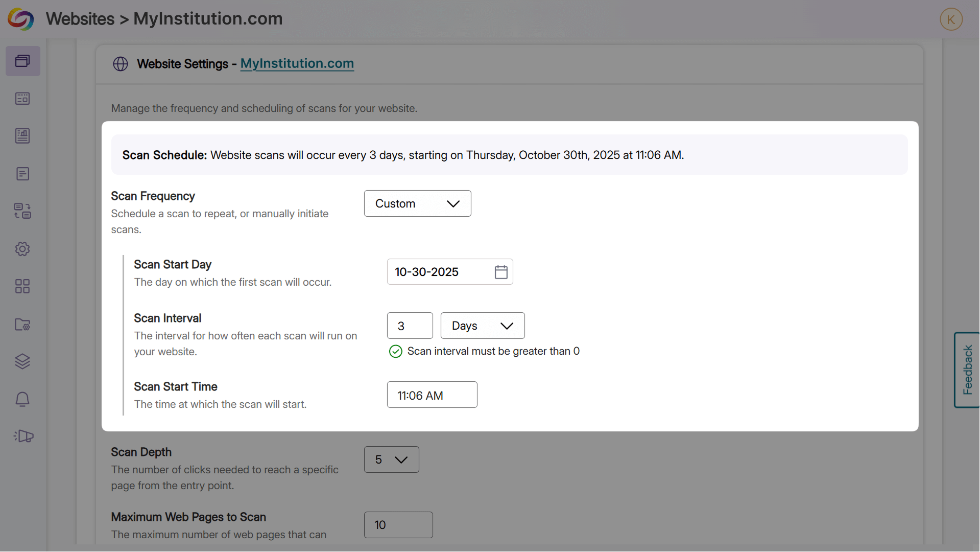Click the chart report sidebar icon

(x=22, y=135)
